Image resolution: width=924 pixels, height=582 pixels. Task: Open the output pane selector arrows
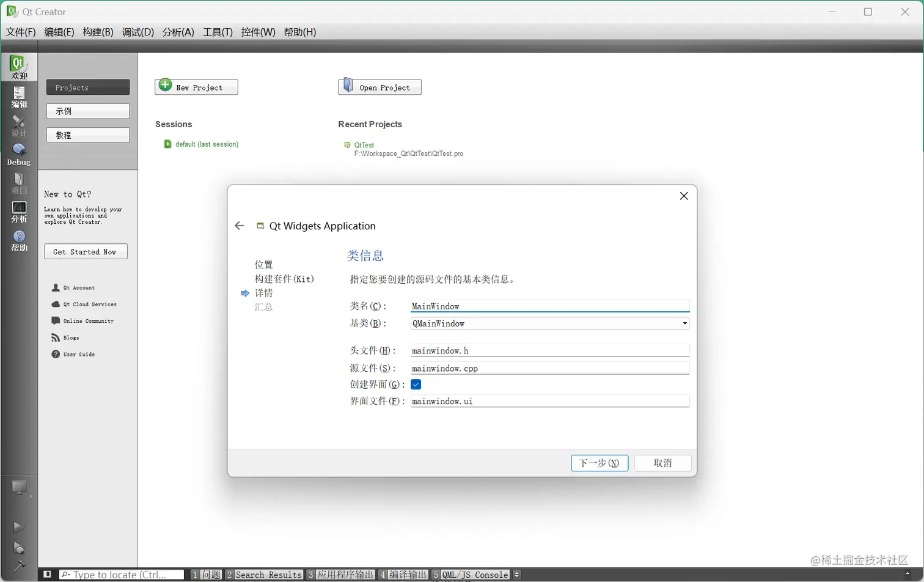tap(517, 575)
